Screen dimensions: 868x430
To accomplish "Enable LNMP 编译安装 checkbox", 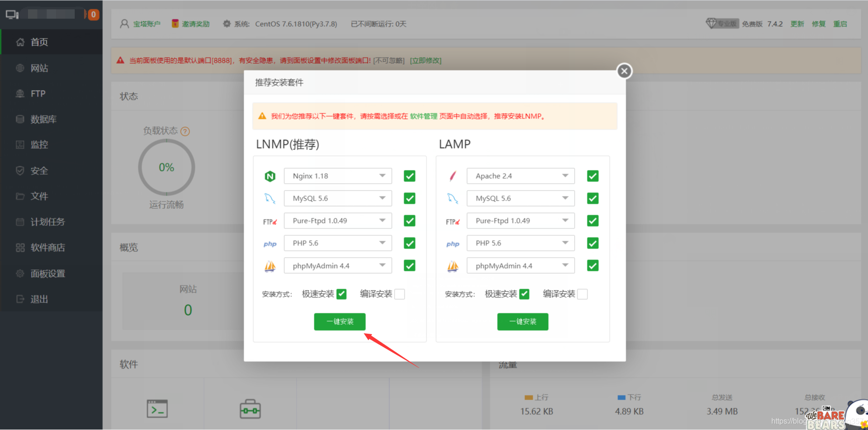I will point(400,294).
